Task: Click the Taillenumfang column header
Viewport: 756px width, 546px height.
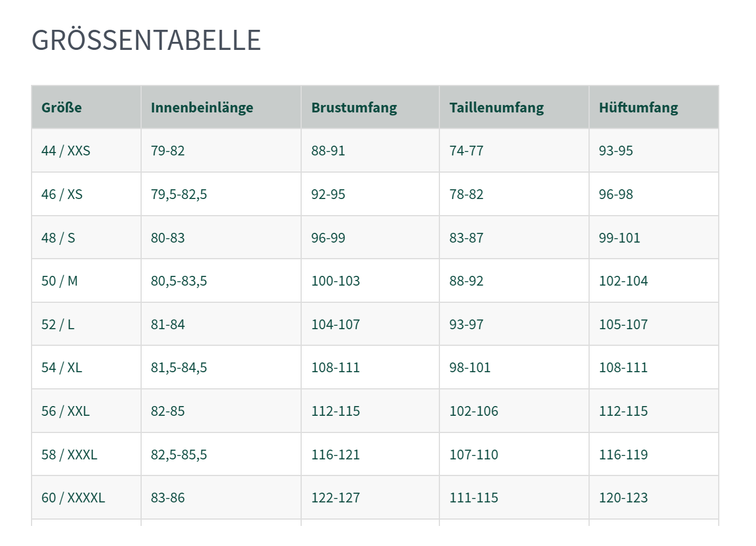Action: [496, 107]
